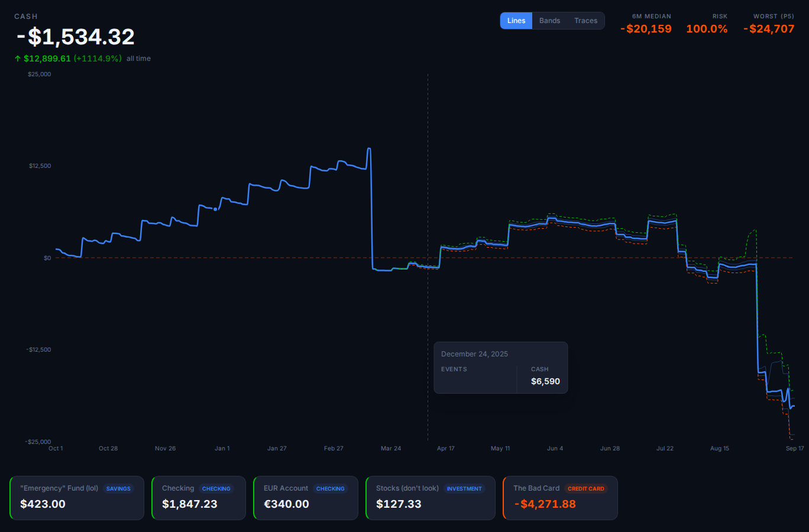Click the Sep 17 axis label
This screenshot has height=532, width=809.
795,448
